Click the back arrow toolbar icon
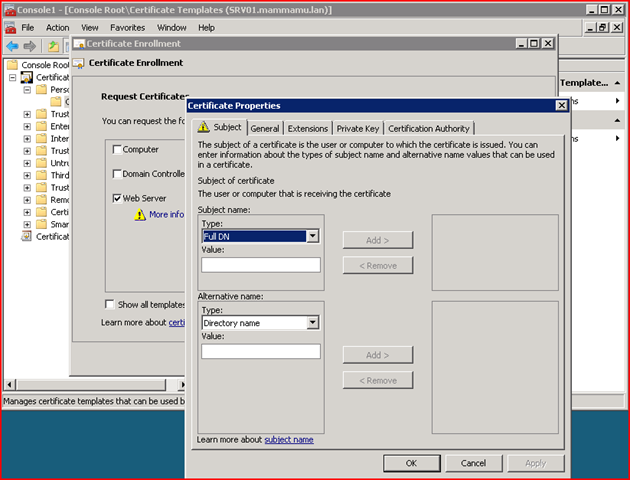630x480 pixels. 12,46
